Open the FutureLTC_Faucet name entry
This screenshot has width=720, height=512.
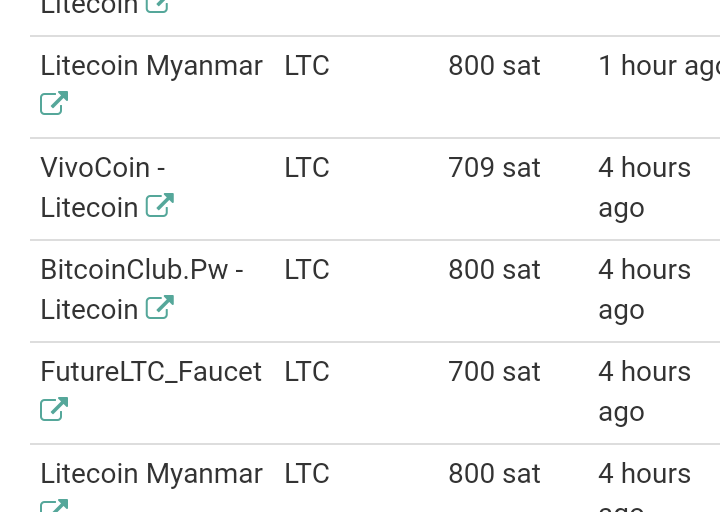(151, 372)
